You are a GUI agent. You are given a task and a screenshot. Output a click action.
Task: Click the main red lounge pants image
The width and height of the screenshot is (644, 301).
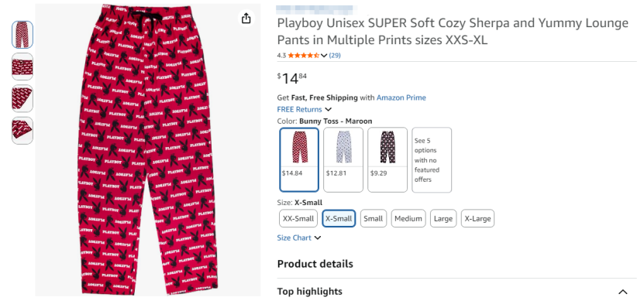[148, 149]
